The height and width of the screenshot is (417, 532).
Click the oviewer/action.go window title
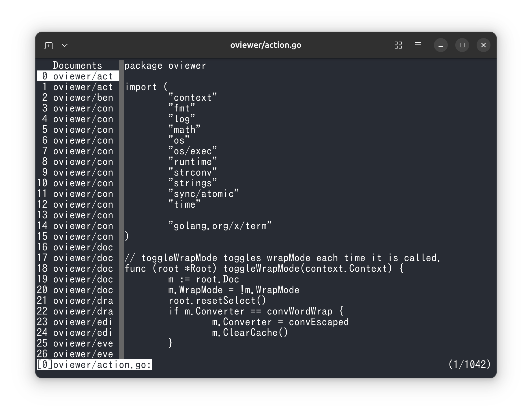point(266,45)
